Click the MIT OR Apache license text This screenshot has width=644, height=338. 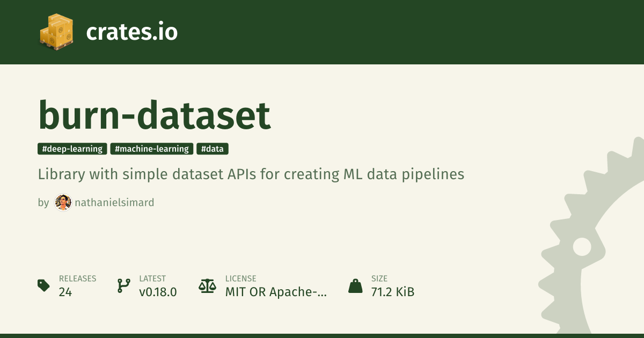click(x=276, y=292)
